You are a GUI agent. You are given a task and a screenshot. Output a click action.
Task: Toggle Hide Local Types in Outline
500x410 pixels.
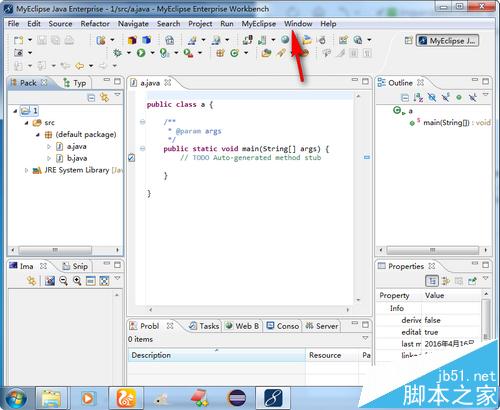pos(473,98)
